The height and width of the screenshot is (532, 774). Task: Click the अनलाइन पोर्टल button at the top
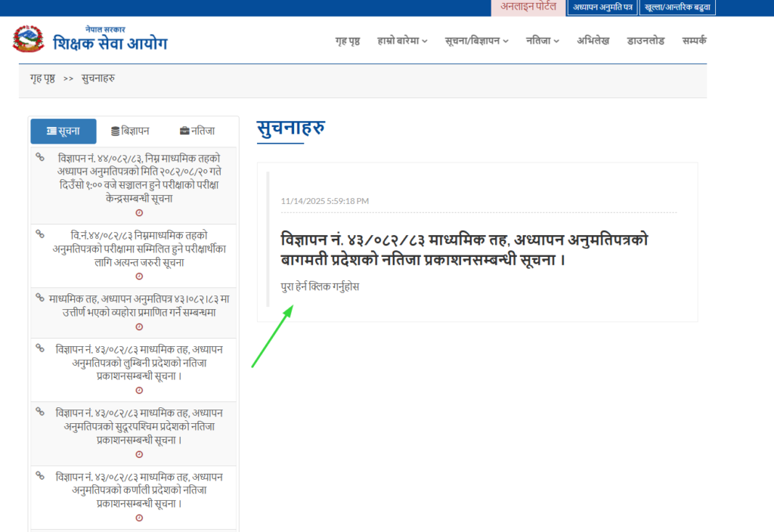coord(528,8)
